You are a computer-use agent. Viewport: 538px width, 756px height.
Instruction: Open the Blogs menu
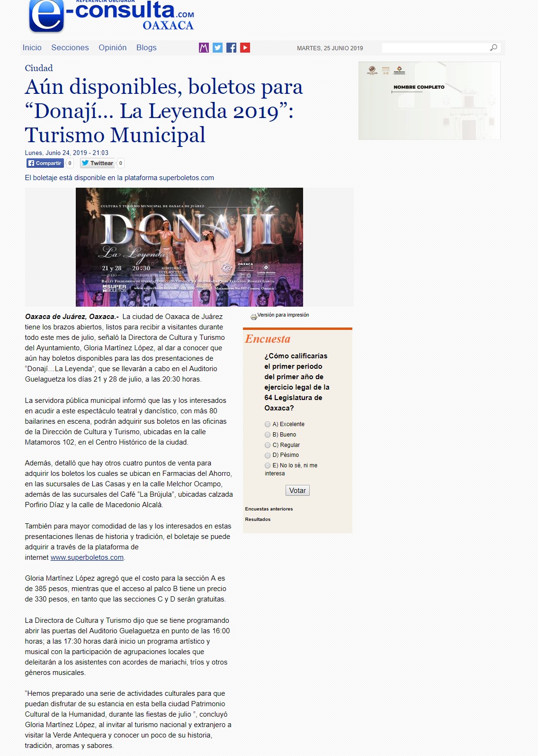[146, 47]
